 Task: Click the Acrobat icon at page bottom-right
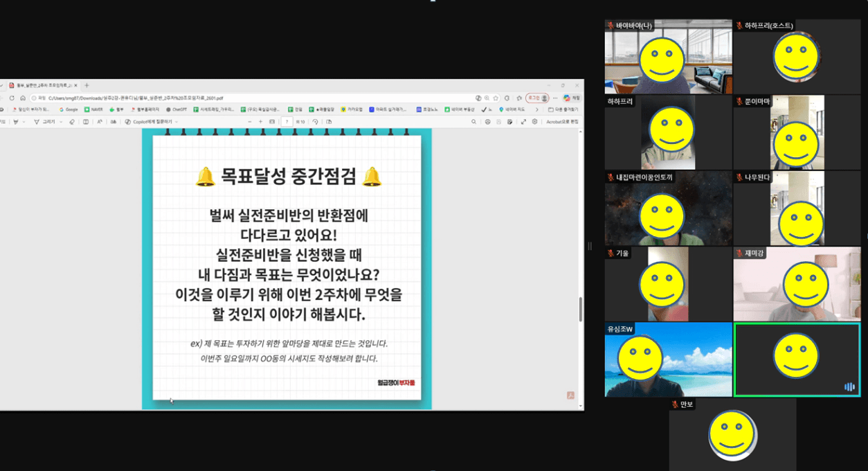click(x=570, y=396)
